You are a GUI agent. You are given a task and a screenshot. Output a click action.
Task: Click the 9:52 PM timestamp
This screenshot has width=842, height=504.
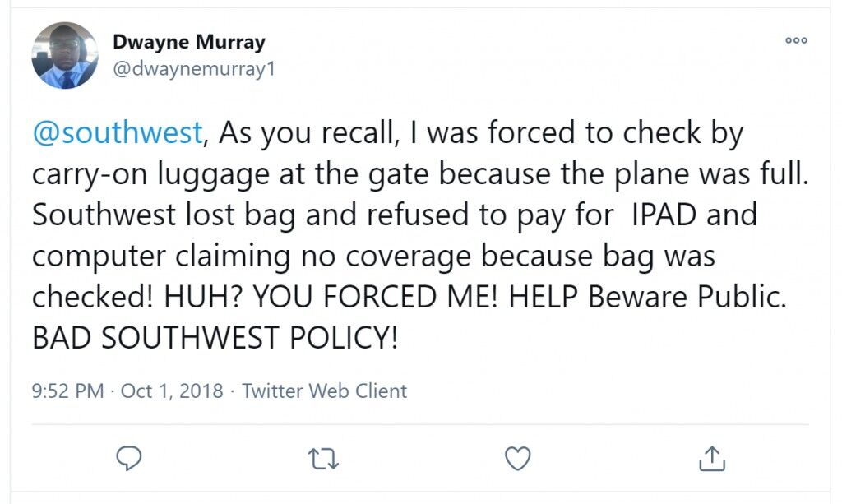[67, 391]
